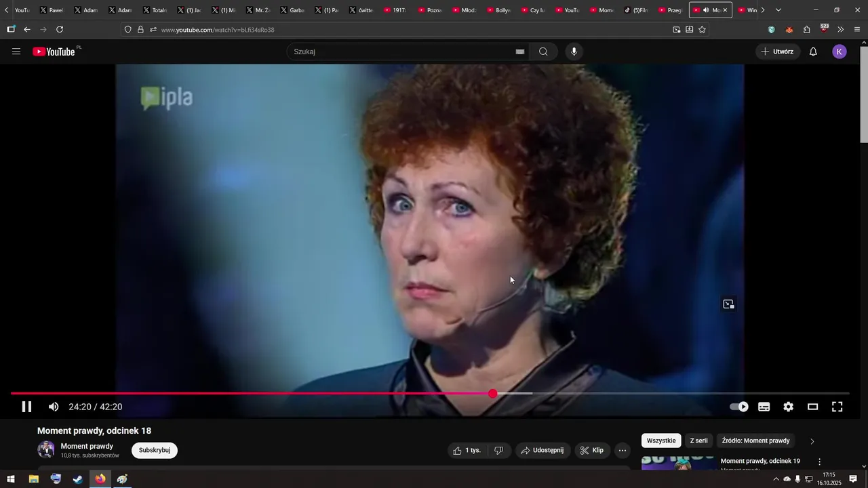Enter full screen mode
Screen dimensions: 868x488
click(837, 407)
